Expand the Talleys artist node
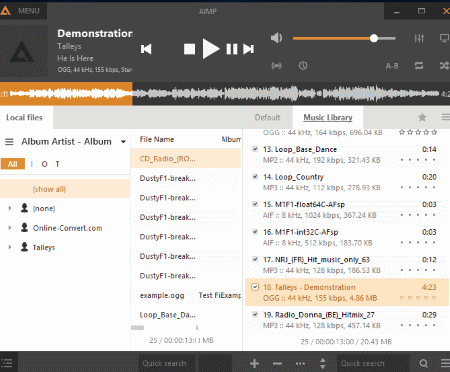 (x=10, y=247)
